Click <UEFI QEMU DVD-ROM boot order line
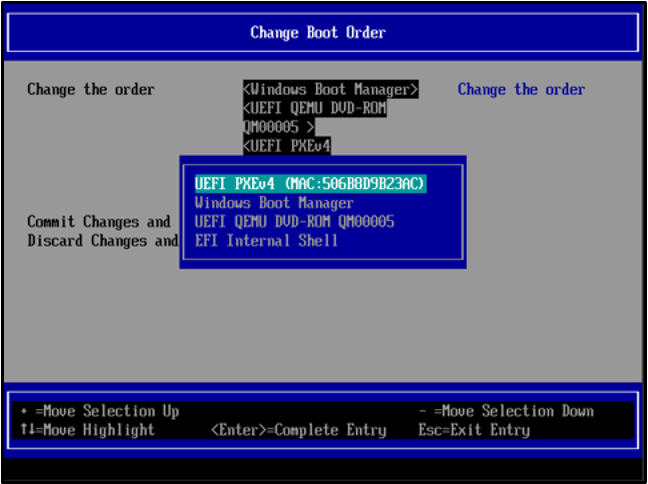The width and height of the screenshot is (648, 484). click(x=315, y=108)
